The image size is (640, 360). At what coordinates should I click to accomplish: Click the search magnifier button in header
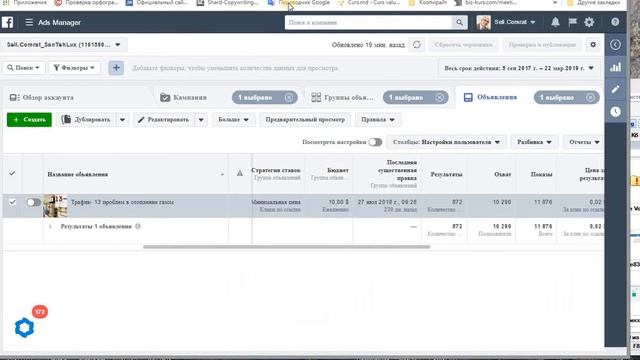[x=459, y=22]
